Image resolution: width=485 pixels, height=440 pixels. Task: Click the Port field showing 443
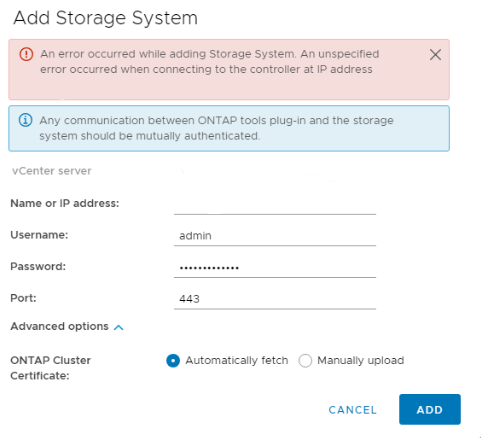click(x=275, y=299)
